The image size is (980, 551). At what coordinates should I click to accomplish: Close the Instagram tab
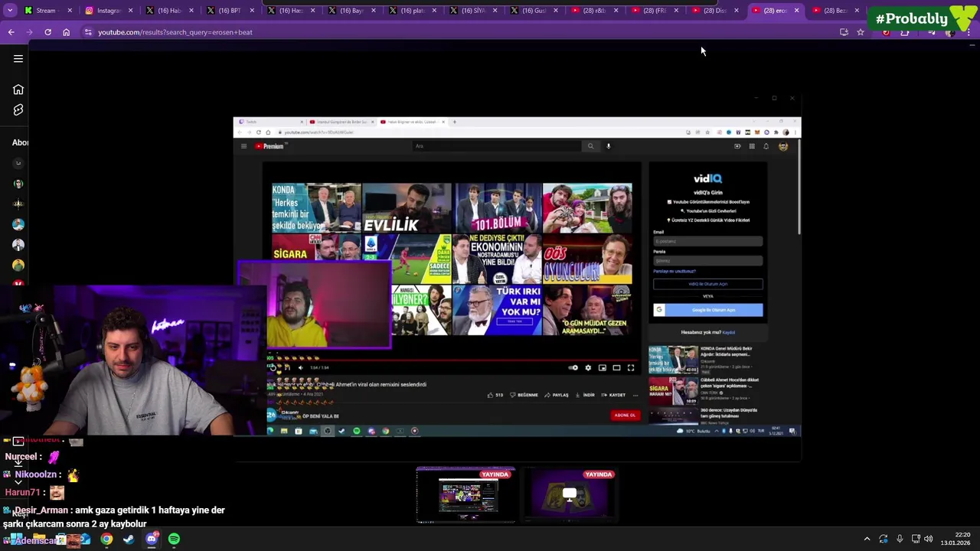[x=130, y=11]
